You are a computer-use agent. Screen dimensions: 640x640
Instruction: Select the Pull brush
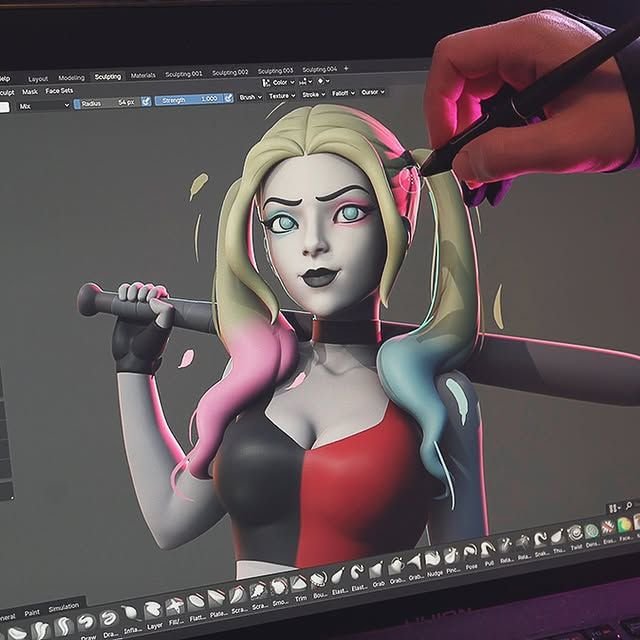[x=488, y=554]
